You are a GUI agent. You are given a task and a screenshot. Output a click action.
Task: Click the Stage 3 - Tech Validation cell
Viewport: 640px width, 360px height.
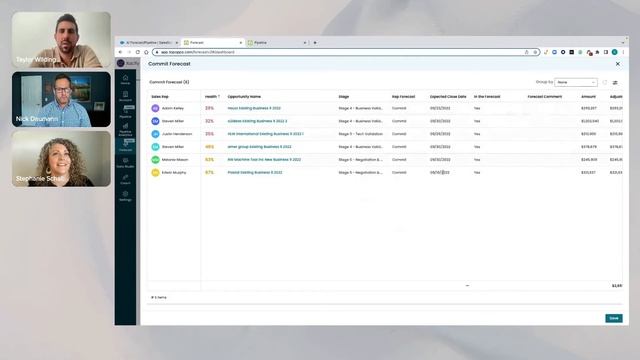[360, 134]
